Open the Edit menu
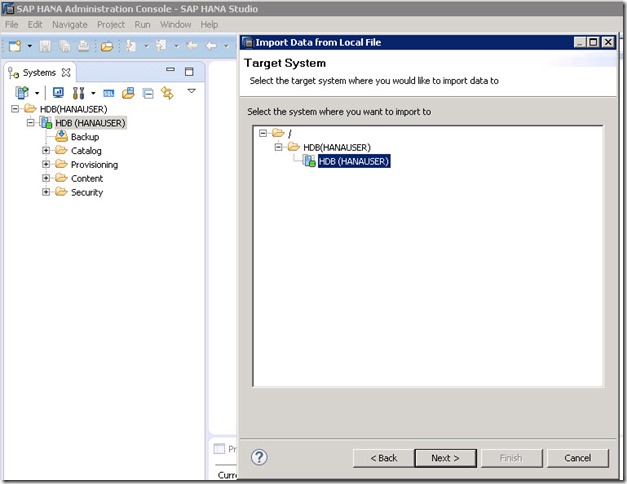Image resolution: width=627 pixels, height=484 pixels. pyautogui.click(x=35, y=25)
